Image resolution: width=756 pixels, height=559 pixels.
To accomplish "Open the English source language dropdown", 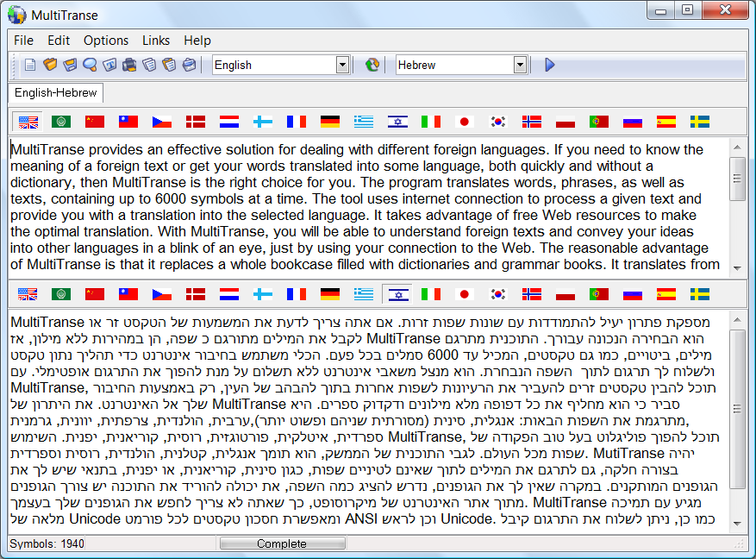I will (x=342, y=65).
